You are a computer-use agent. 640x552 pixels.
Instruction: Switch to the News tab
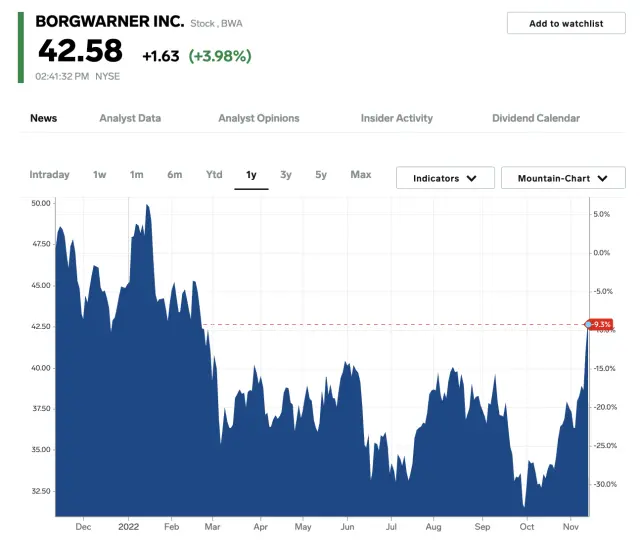coord(43,118)
